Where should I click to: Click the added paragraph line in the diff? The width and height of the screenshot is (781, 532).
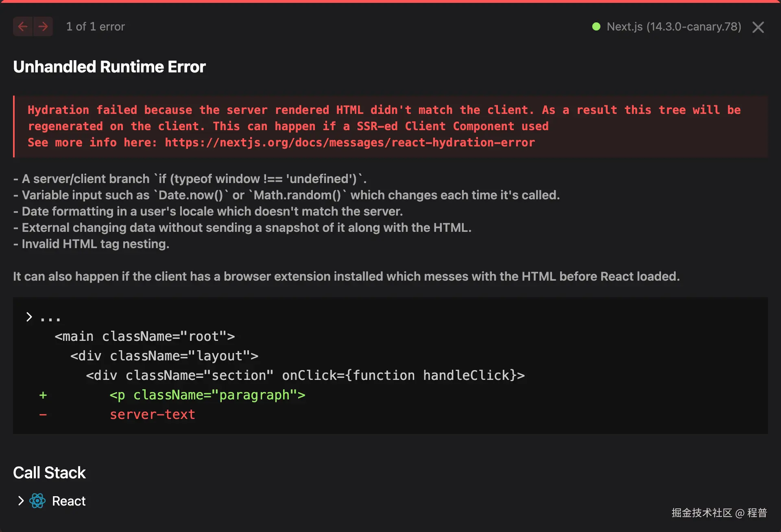(207, 395)
